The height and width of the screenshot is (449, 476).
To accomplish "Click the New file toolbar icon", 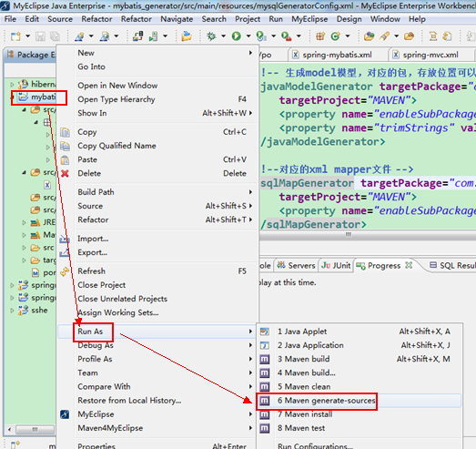I will pyautogui.click(x=15, y=36).
